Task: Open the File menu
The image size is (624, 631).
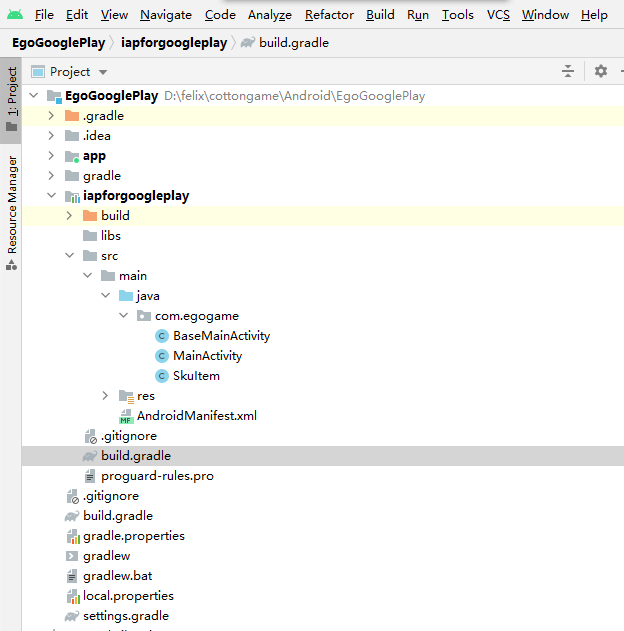Action: tap(44, 15)
